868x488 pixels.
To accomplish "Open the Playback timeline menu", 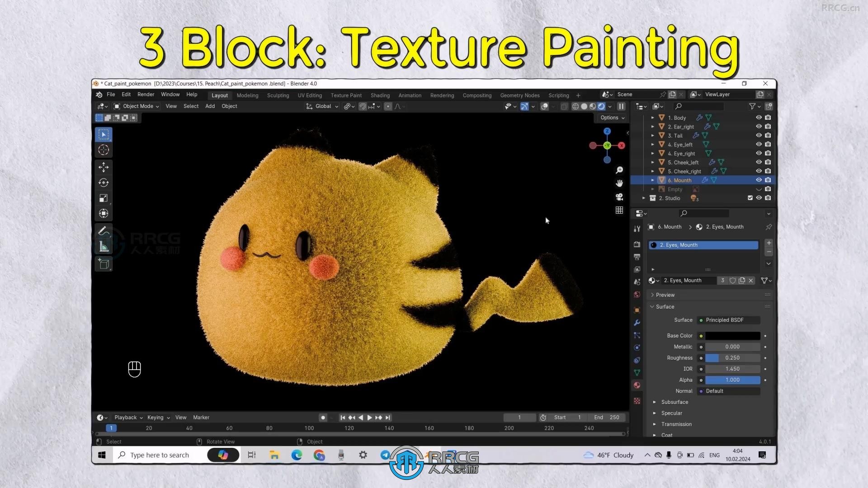I will click(x=128, y=418).
